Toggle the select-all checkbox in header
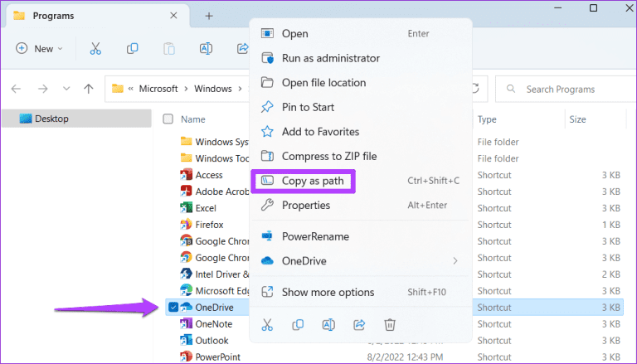This screenshot has height=364, width=637. coord(168,119)
